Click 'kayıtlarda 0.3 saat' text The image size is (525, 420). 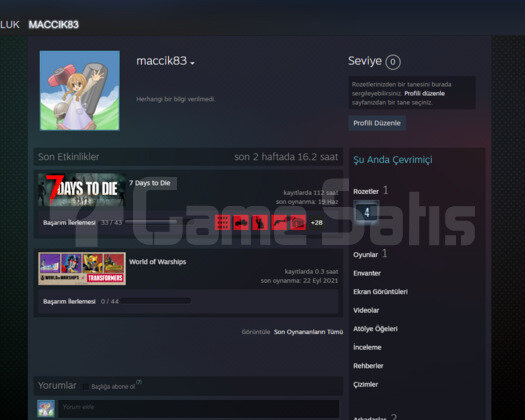point(311,271)
